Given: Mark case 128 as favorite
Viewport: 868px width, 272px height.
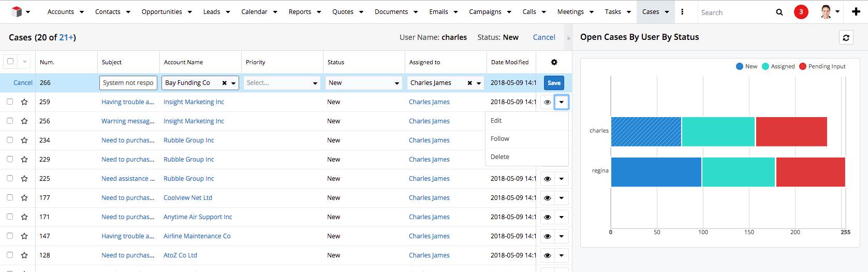Looking at the screenshot, I should point(24,255).
